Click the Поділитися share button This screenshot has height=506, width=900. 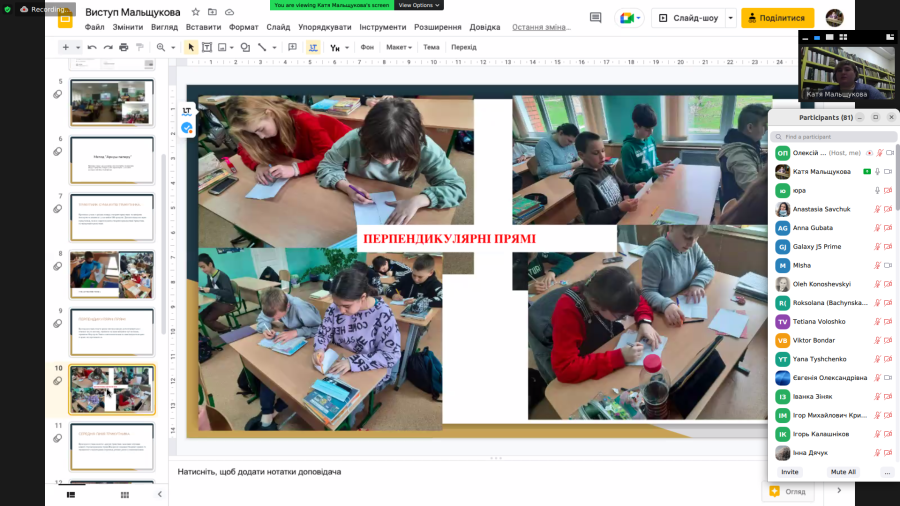(x=777, y=18)
